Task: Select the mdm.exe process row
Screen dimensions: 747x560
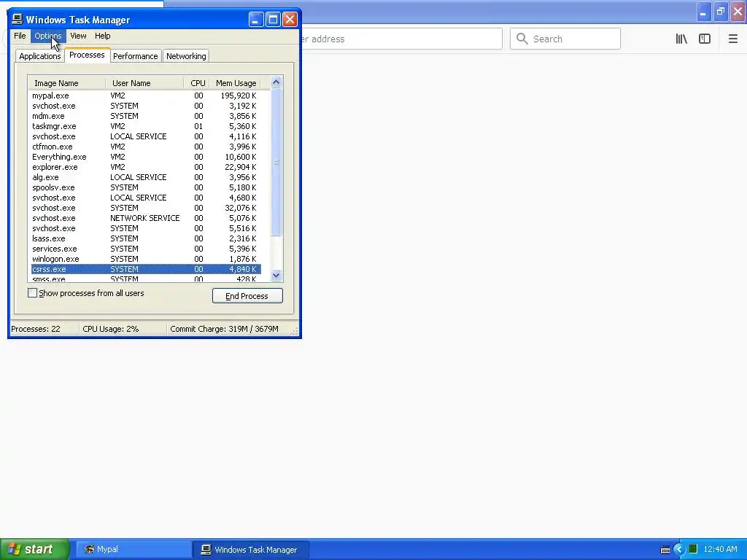Action: (x=146, y=116)
